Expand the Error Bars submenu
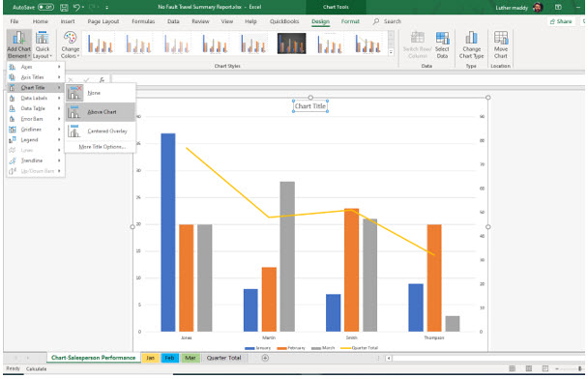This screenshot has width=588, height=379. 35,119
